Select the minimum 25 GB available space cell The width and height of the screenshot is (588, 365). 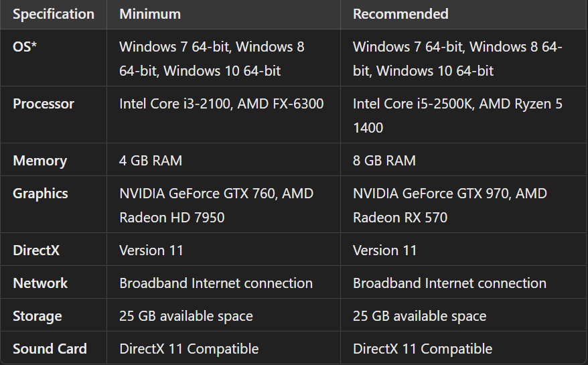coord(186,316)
